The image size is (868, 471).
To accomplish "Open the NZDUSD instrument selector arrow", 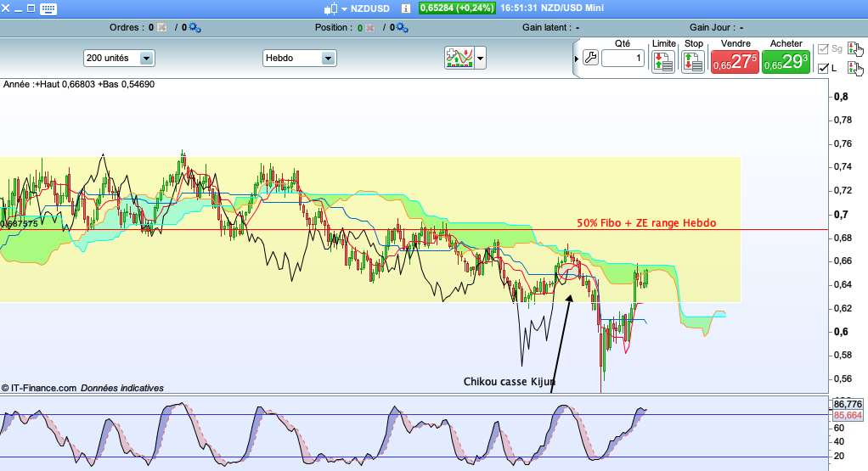I will click(x=345, y=8).
